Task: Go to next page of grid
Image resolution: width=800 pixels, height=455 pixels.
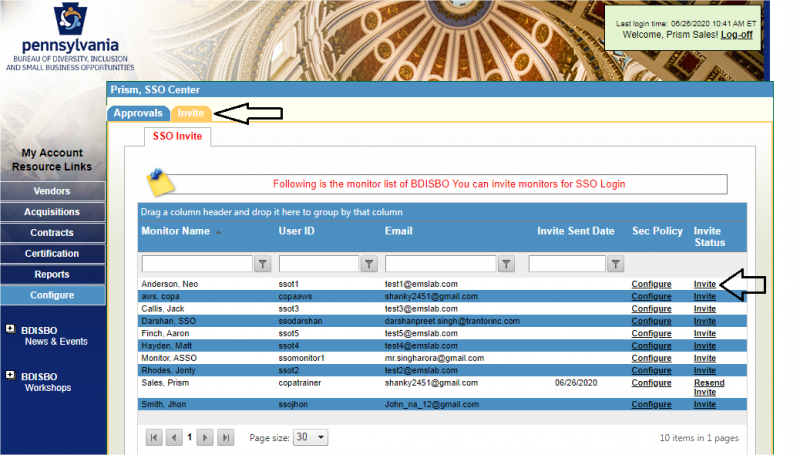Action: click(x=205, y=438)
